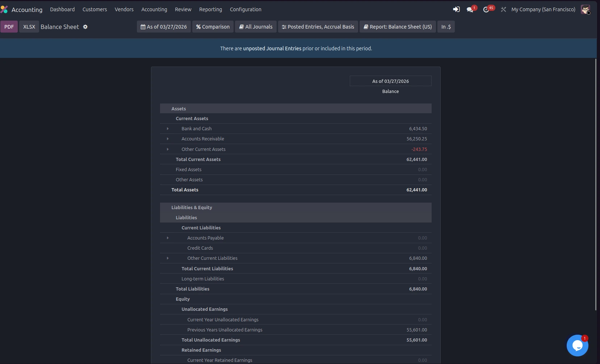The height and width of the screenshot is (364, 600).
Task: Open the activities clock icon
Action: 486,10
